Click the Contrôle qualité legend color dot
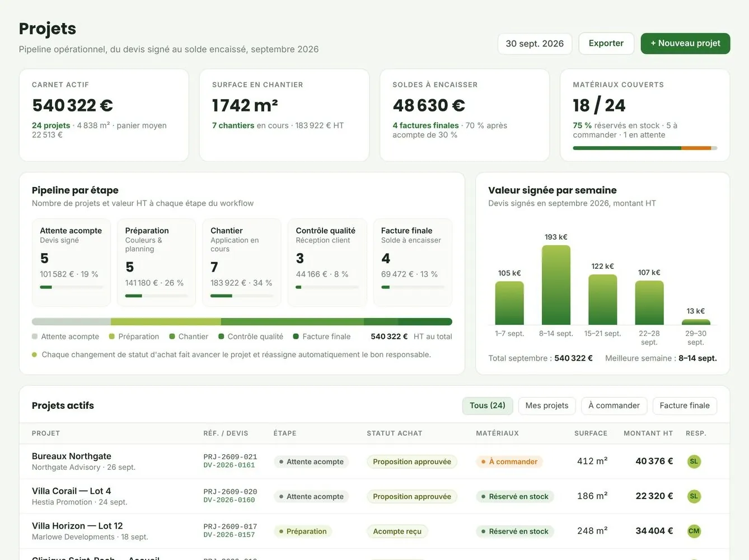 (x=221, y=337)
